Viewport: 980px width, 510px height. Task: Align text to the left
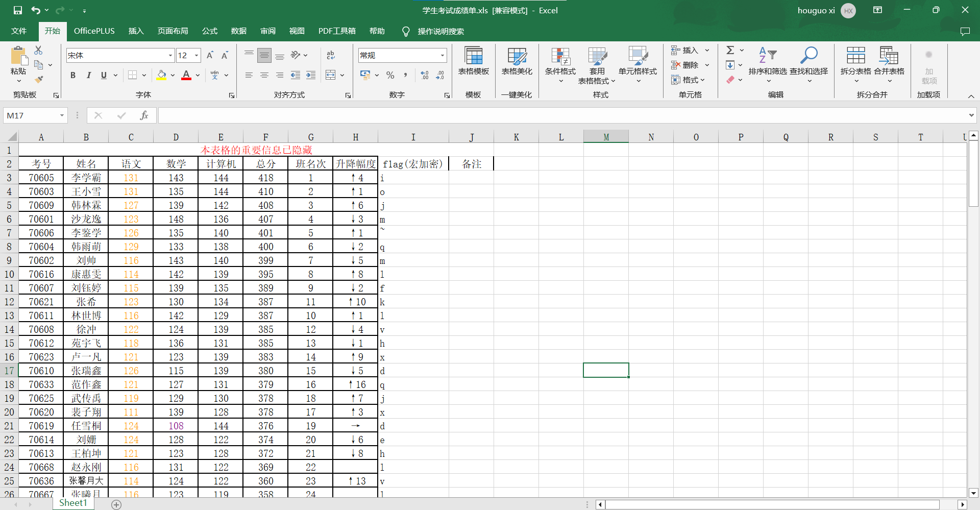click(249, 75)
